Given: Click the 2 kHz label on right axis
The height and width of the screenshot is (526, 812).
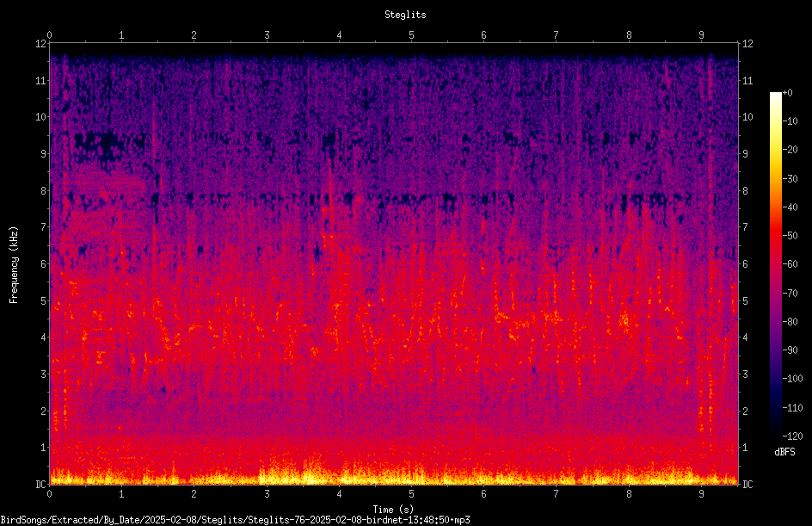Looking at the screenshot, I should tap(745, 411).
